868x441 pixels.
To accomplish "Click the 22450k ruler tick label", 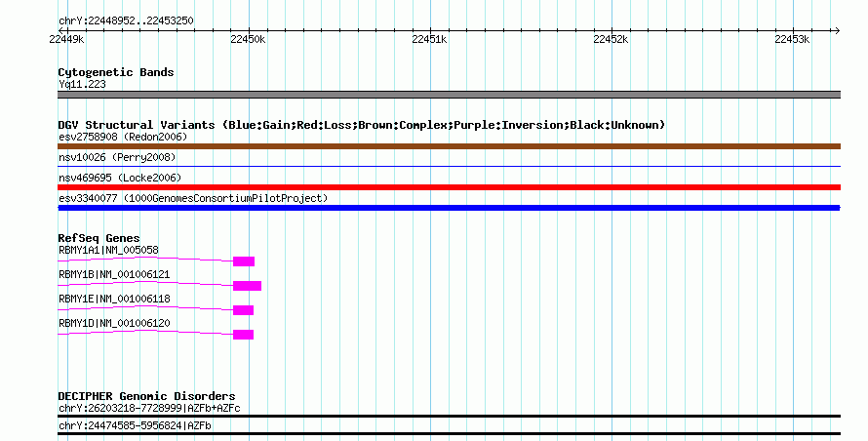I will pyautogui.click(x=248, y=39).
